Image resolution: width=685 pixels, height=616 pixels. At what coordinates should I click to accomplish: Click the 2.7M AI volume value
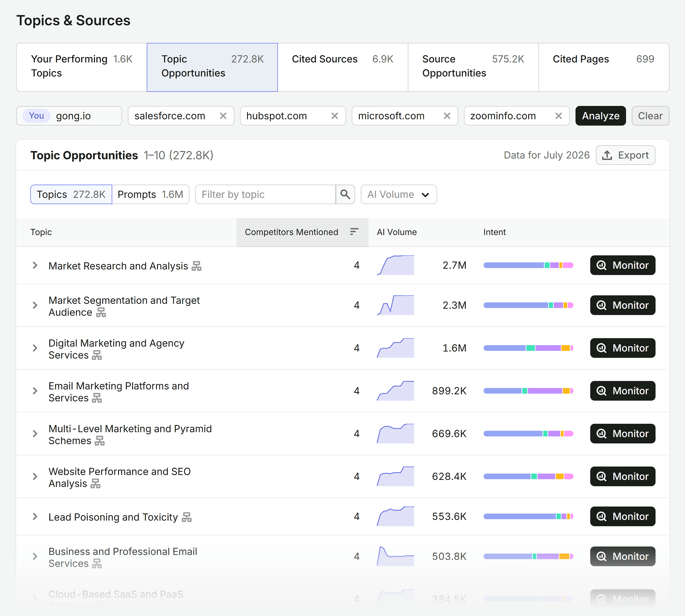pos(454,265)
